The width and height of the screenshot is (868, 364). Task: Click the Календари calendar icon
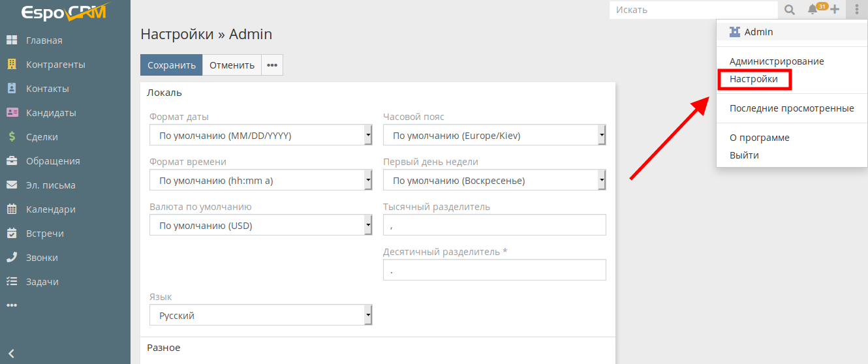click(12, 209)
